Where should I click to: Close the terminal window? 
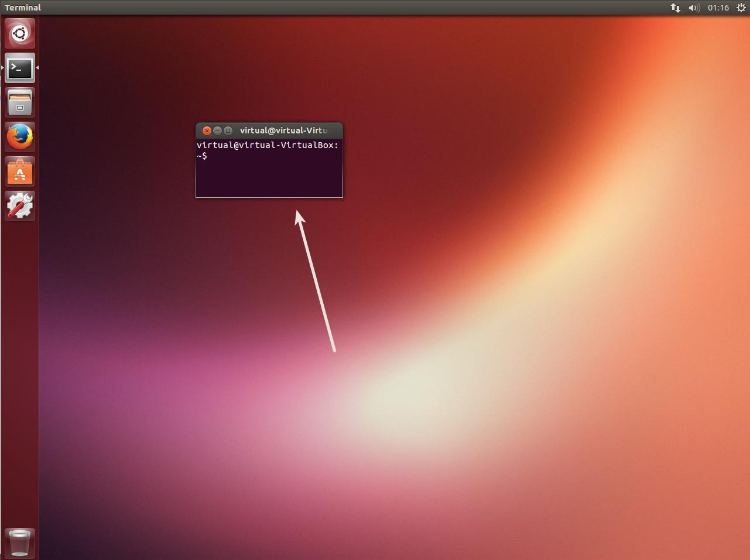click(207, 130)
